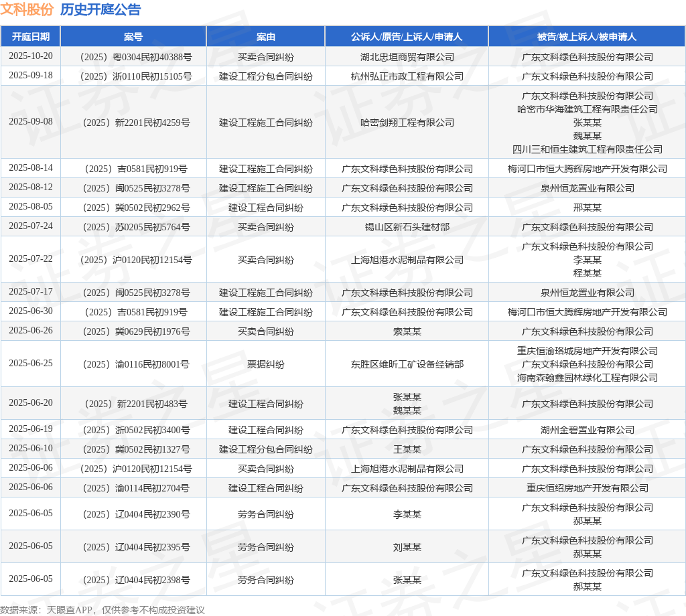Click the date 2025-07-17
The height and width of the screenshot is (616, 686).
tap(31, 292)
